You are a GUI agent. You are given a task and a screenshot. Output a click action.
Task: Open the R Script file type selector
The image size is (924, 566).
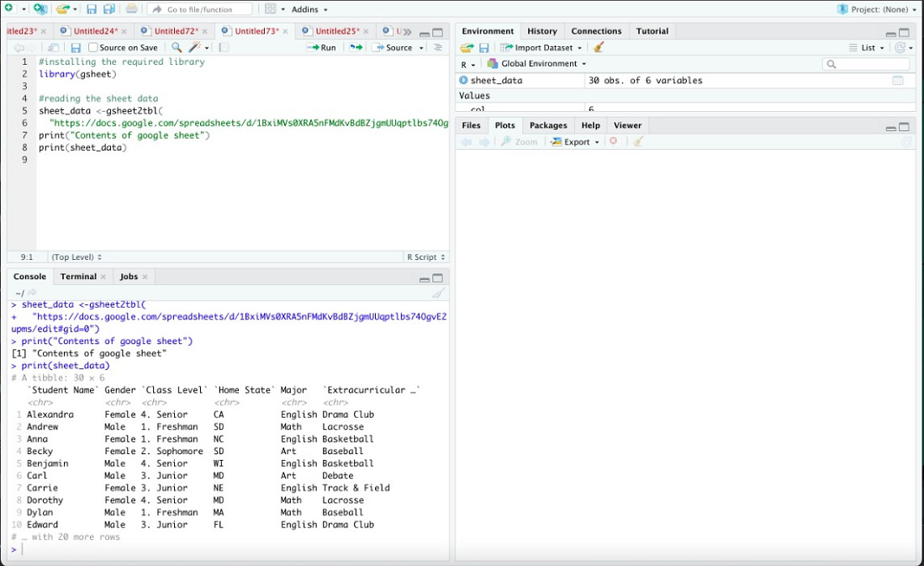pyautogui.click(x=425, y=257)
